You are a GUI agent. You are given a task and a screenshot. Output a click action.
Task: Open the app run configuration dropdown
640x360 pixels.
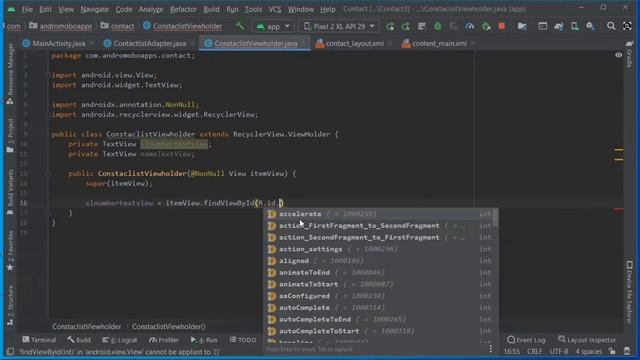273,27
